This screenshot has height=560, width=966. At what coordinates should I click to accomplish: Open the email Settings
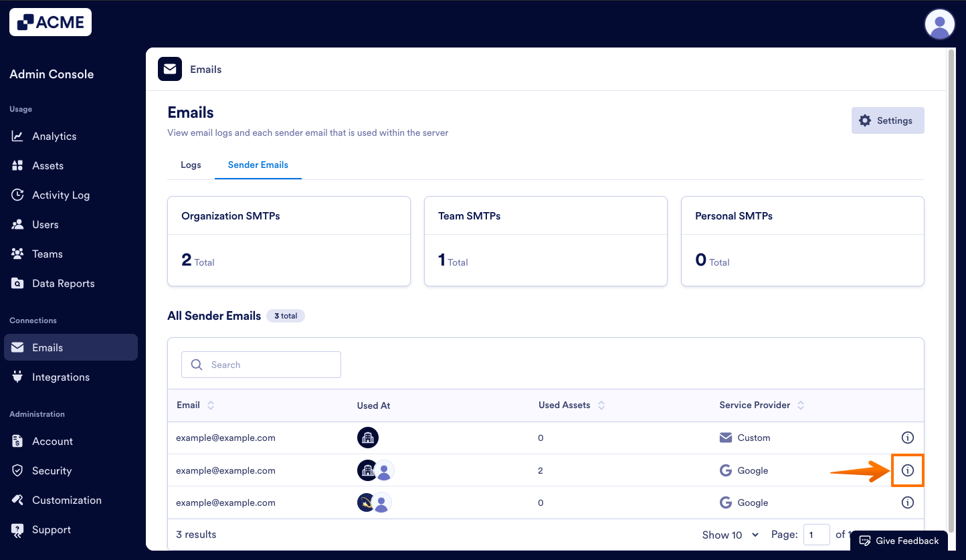(x=888, y=120)
